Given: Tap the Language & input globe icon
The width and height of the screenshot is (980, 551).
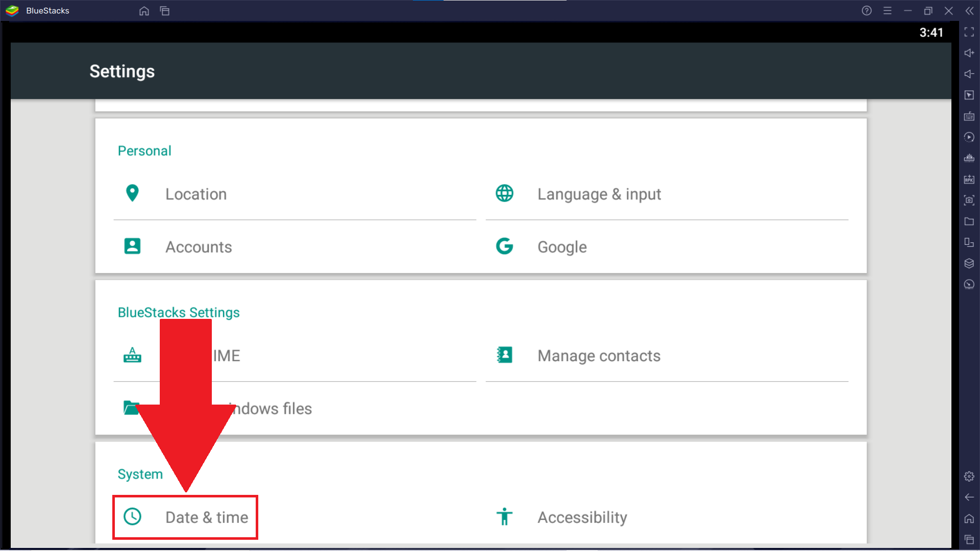Looking at the screenshot, I should click(x=504, y=193).
